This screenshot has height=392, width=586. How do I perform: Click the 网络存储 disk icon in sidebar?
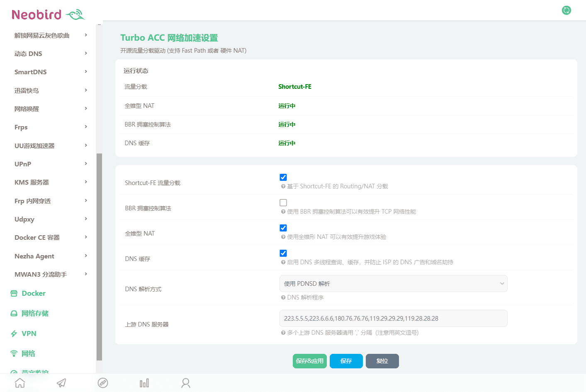(x=14, y=314)
